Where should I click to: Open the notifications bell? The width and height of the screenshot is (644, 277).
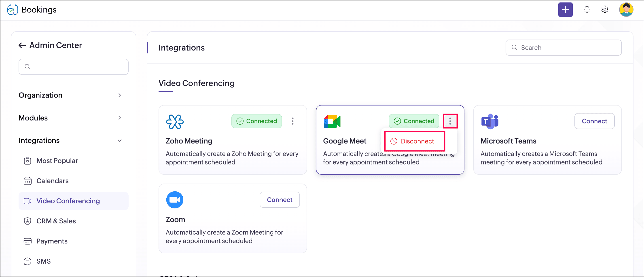point(587,9)
